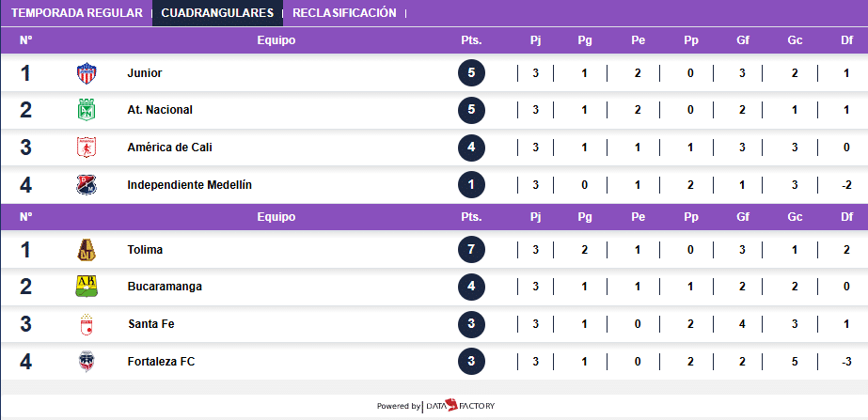The width and height of the screenshot is (868, 420).
Task: Open the Temporada Regular tab
Action: (x=77, y=13)
